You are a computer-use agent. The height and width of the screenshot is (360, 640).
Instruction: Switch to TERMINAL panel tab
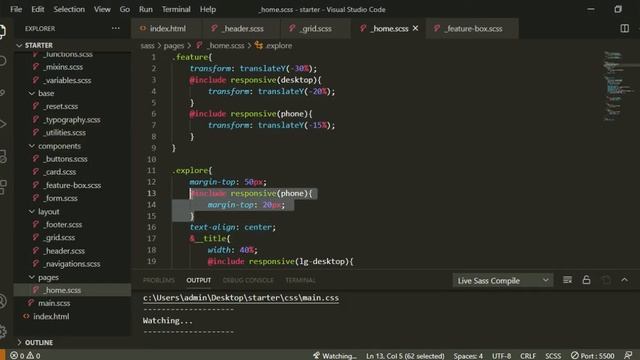click(x=300, y=280)
